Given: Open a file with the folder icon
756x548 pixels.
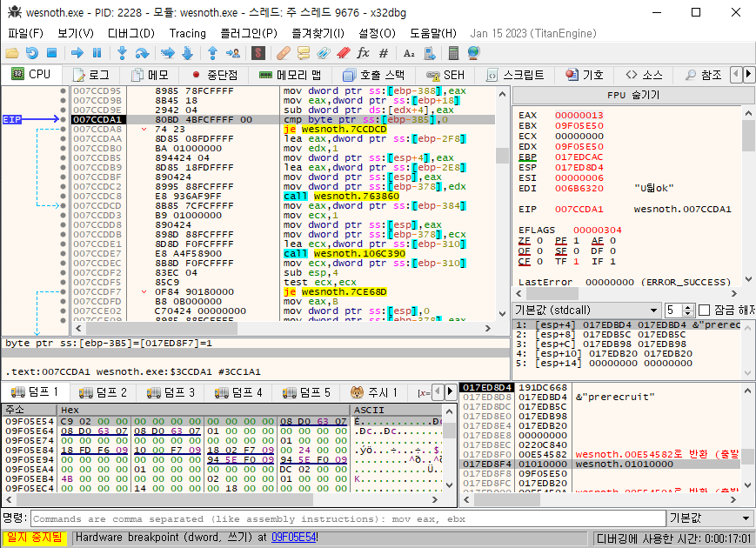Looking at the screenshot, I should coord(12,53).
